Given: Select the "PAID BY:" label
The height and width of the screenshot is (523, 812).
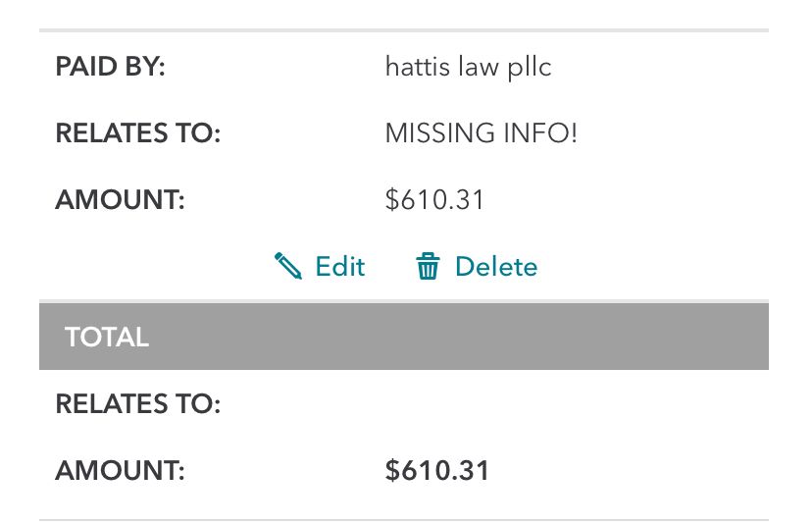Looking at the screenshot, I should pyautogui.click(x=111, y=68).
